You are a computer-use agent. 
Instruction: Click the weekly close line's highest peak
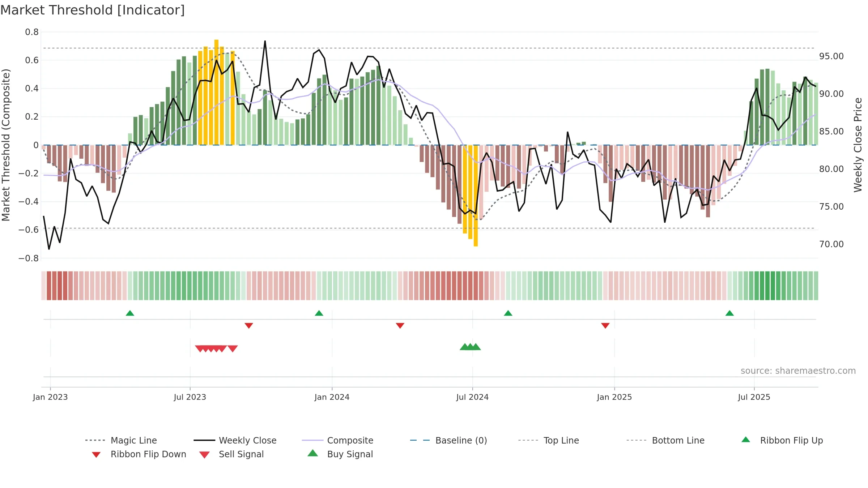coord(265,41)
